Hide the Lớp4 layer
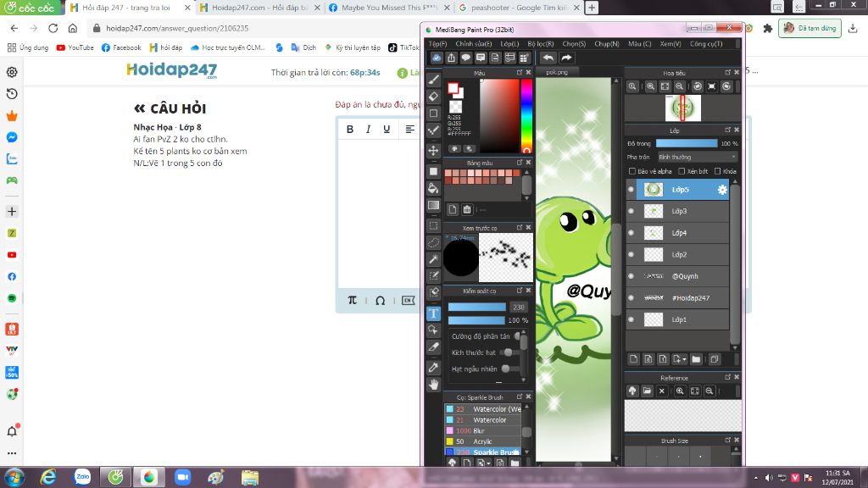Viewport: 868px width, 488px height. (631, 233)
